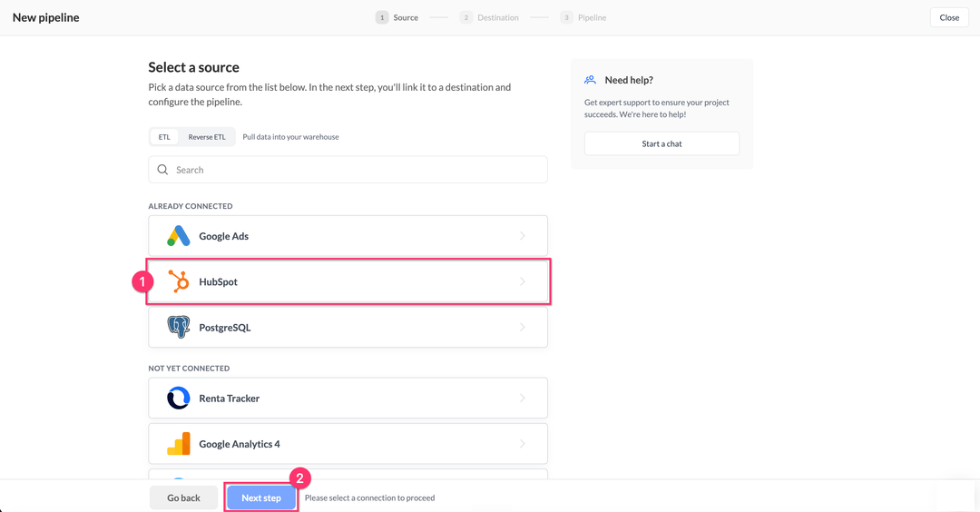
Task: Click the HubSpot sprocket logo icon
Action: click(x=179, y=281)
